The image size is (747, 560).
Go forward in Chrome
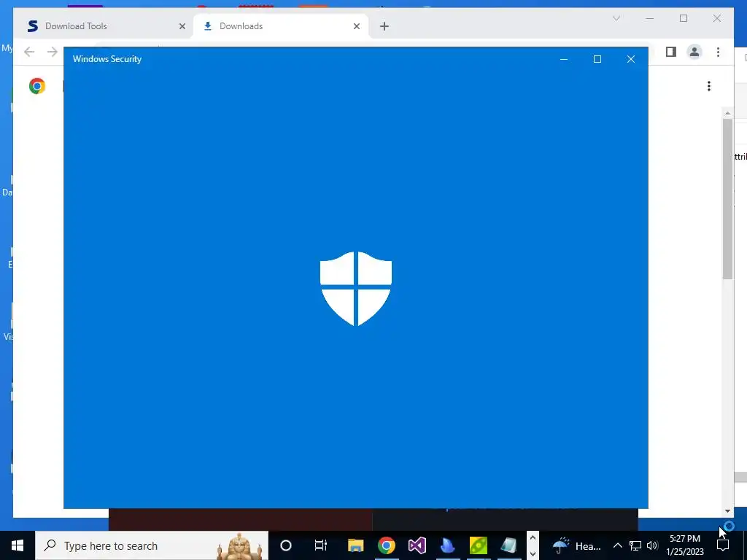pyautogui.click(x=52, y=52)
